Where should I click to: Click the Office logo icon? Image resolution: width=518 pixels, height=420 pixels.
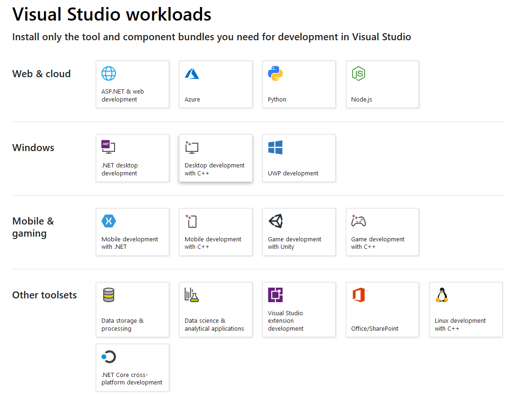(x=358, y=295)
